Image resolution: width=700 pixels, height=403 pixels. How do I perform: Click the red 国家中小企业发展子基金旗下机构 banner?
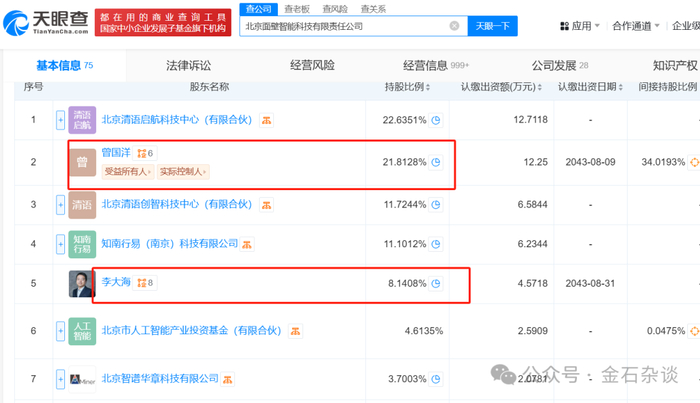163,23
